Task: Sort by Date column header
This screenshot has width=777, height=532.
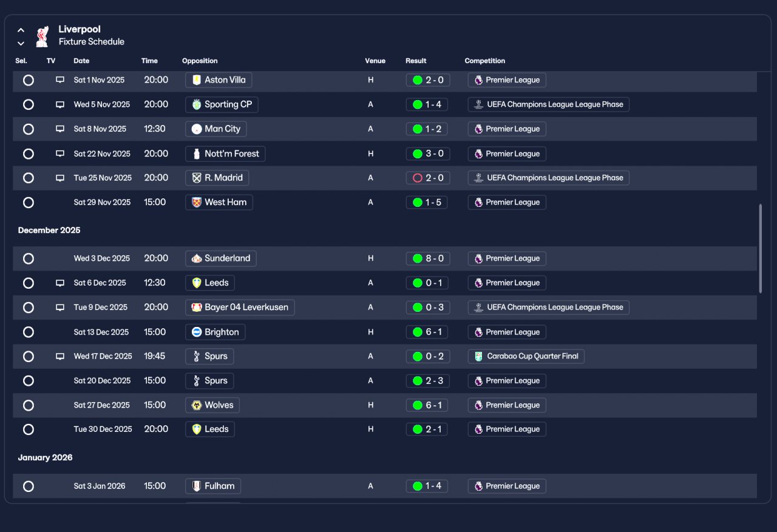Action: (81, 61)
